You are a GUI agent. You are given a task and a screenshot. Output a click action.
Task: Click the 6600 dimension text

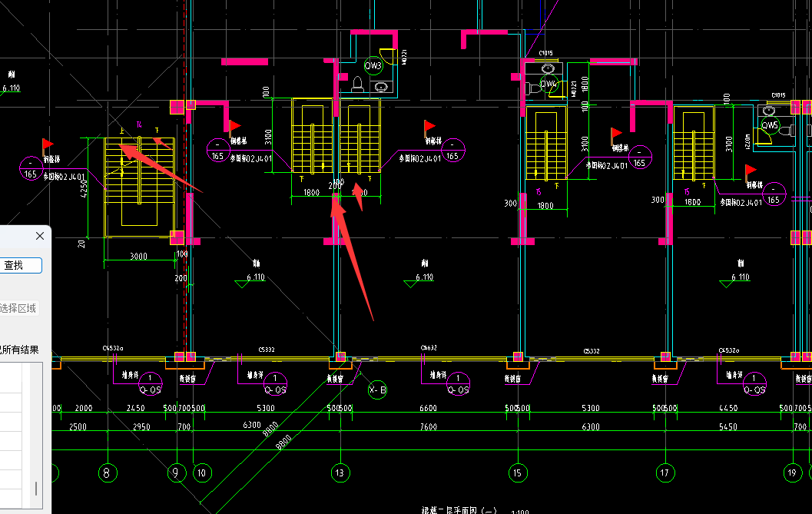[428, 408]
